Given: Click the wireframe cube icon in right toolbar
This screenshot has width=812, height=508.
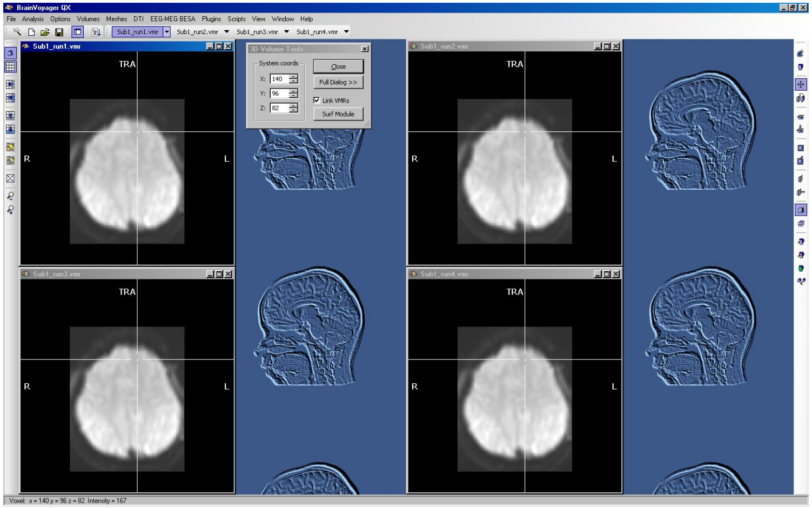Looking at the screenshot, I should (x=801, y=223).
